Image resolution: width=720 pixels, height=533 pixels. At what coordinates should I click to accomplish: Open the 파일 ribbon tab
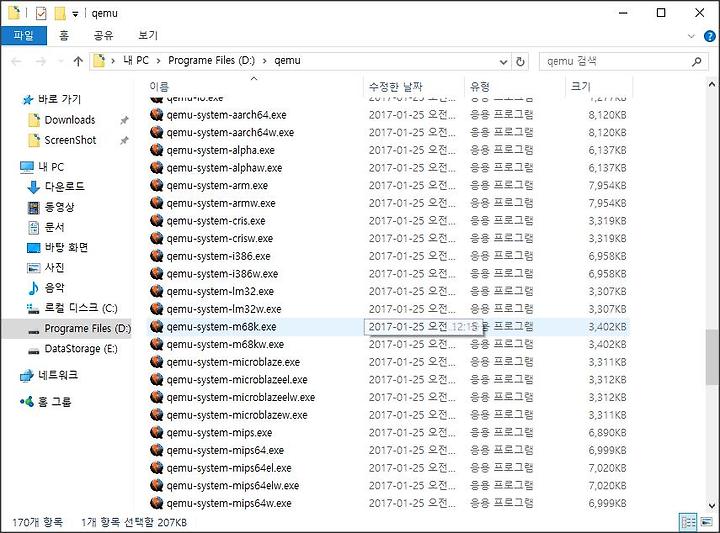pyautogui.click(x=23, y=35)
